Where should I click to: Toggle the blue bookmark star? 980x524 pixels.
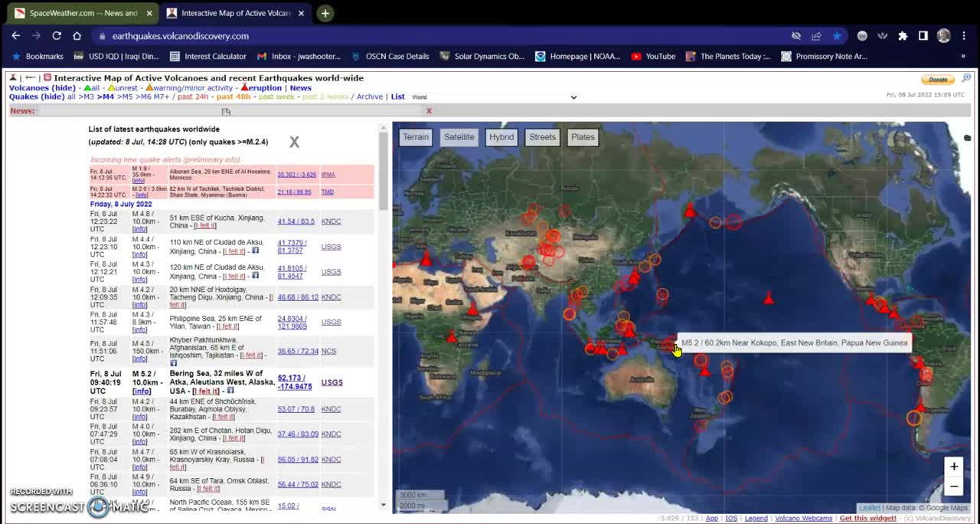(837, 36)
